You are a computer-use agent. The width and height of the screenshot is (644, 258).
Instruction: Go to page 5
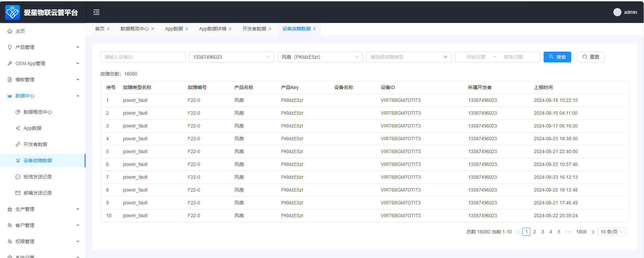(x=559, y=232)
